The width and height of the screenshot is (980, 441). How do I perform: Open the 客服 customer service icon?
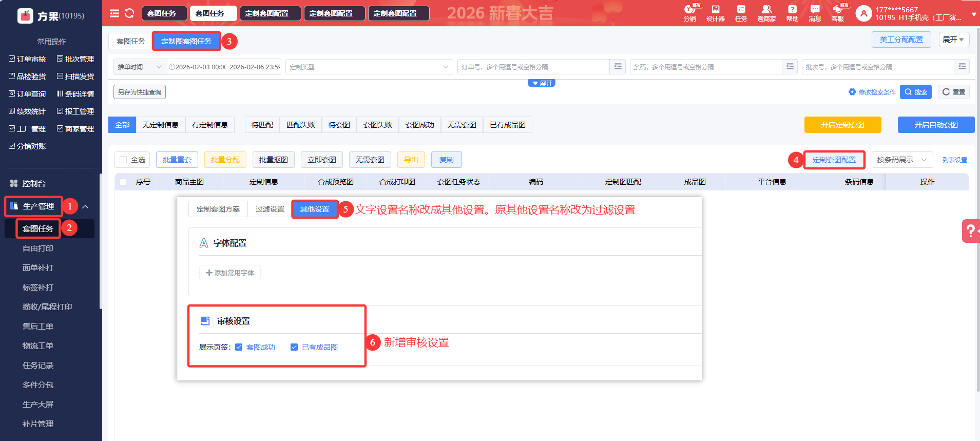point(837,13)
